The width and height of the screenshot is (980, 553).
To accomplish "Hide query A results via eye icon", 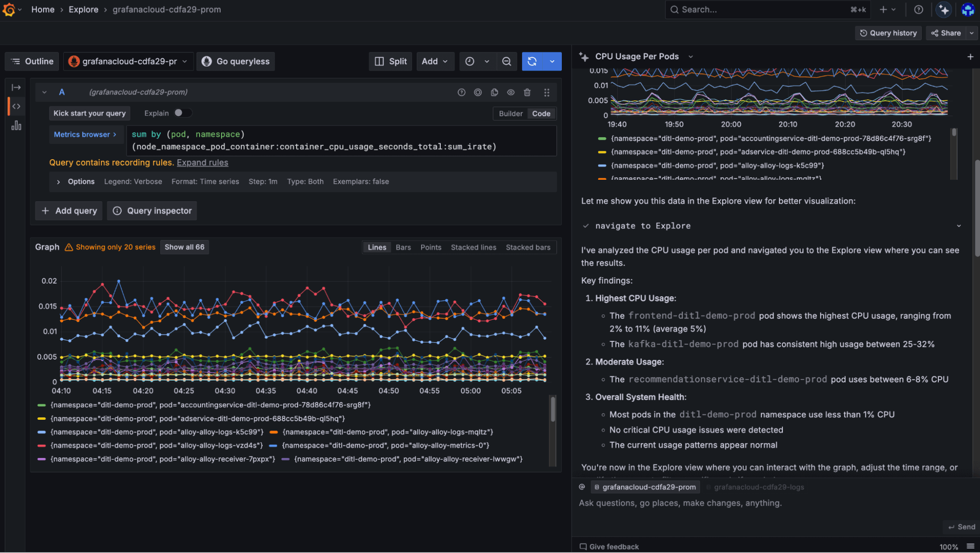I will tap(511, 92).
